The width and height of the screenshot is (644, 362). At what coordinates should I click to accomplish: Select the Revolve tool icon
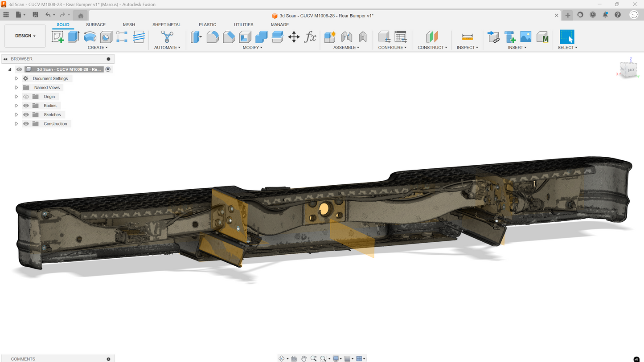point(90,37)
